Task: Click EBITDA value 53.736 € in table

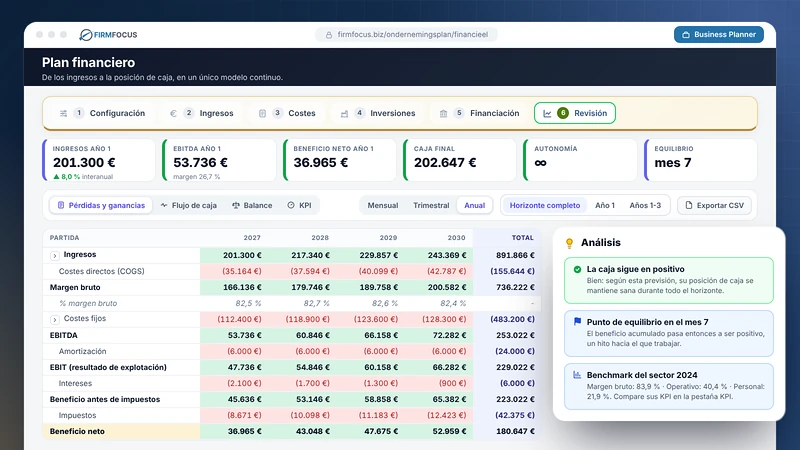Action: 244,335
